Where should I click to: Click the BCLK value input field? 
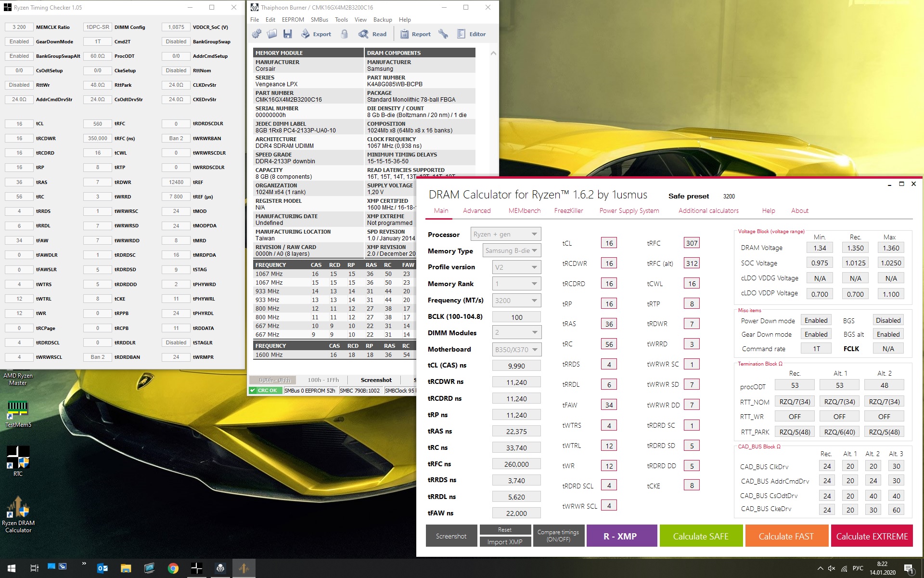(x=516, y=317)
